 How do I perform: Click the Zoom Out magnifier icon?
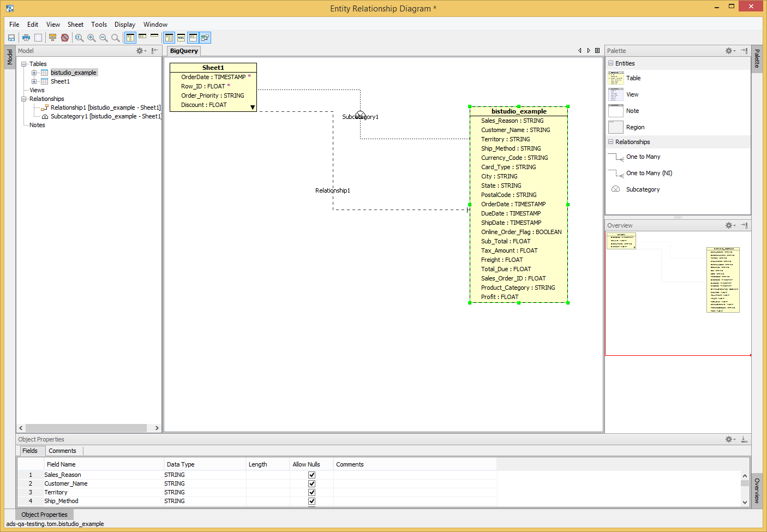click(104, 38)
